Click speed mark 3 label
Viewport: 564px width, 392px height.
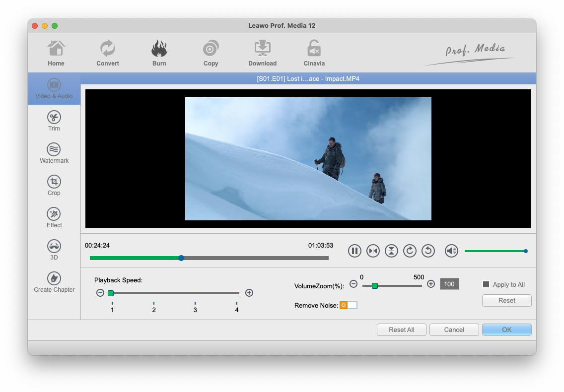(x=195, y=310)
